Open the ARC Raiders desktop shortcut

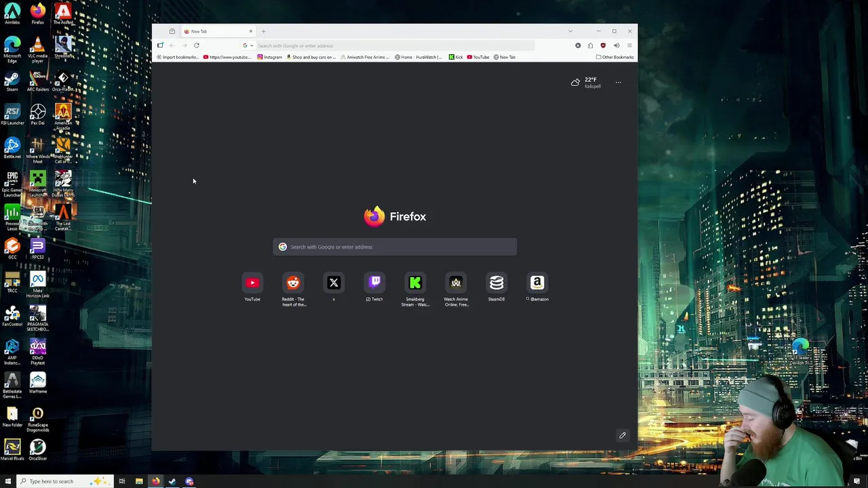pos(37,81)
